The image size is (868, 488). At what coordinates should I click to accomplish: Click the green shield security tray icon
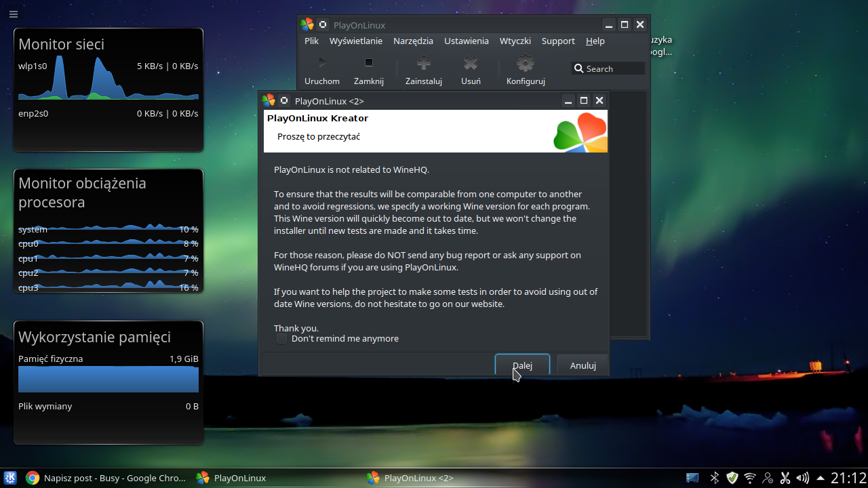[x=732, y=478]
